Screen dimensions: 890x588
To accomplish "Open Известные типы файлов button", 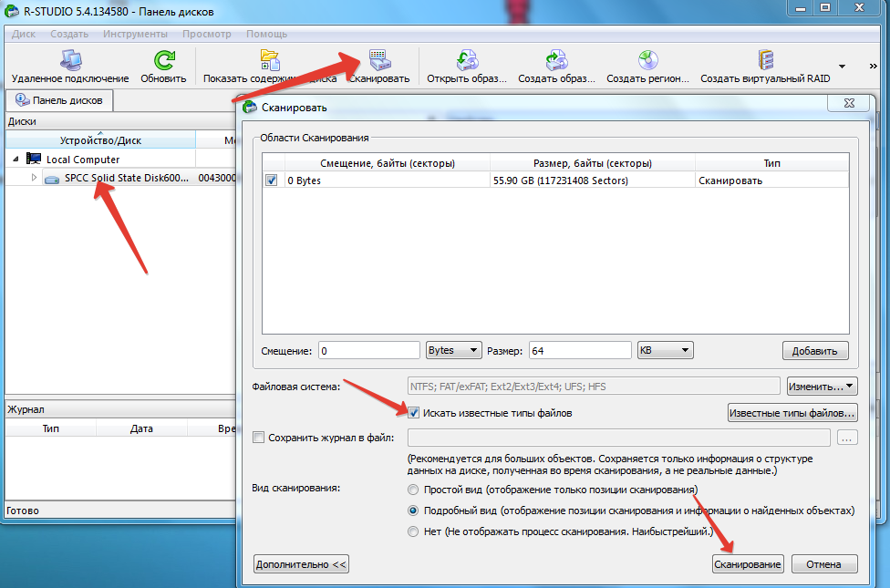I will [x=792, y=413].
